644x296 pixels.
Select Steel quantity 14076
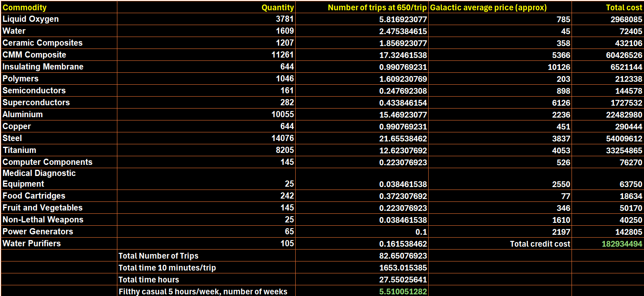tap(206, 138)
